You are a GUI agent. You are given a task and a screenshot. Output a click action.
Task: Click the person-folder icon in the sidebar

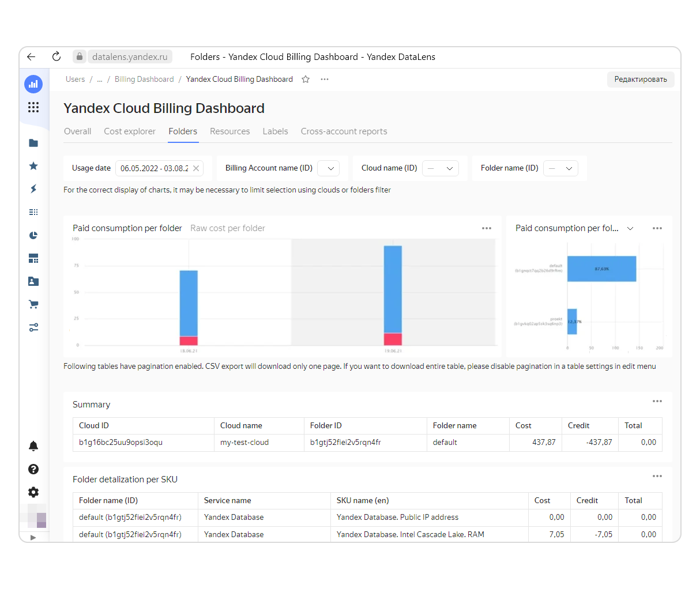[33, 281]
